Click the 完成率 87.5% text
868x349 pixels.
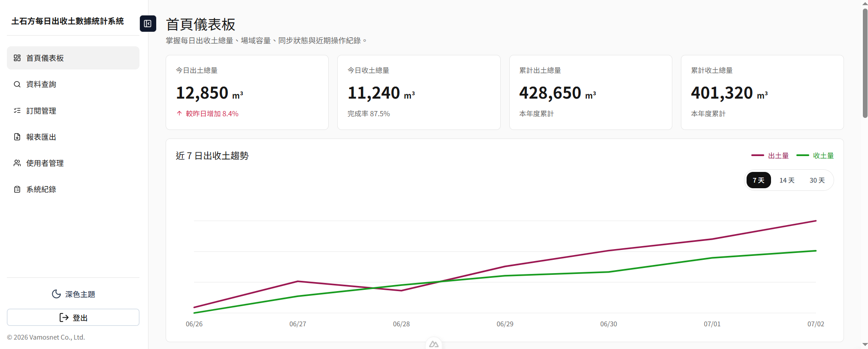coord(369,114)
